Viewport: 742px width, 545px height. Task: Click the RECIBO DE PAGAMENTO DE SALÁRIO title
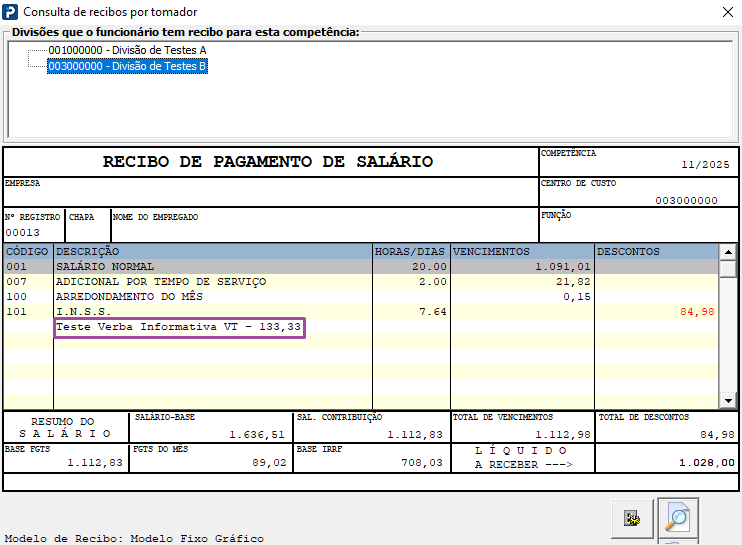[x=268, y=162]
